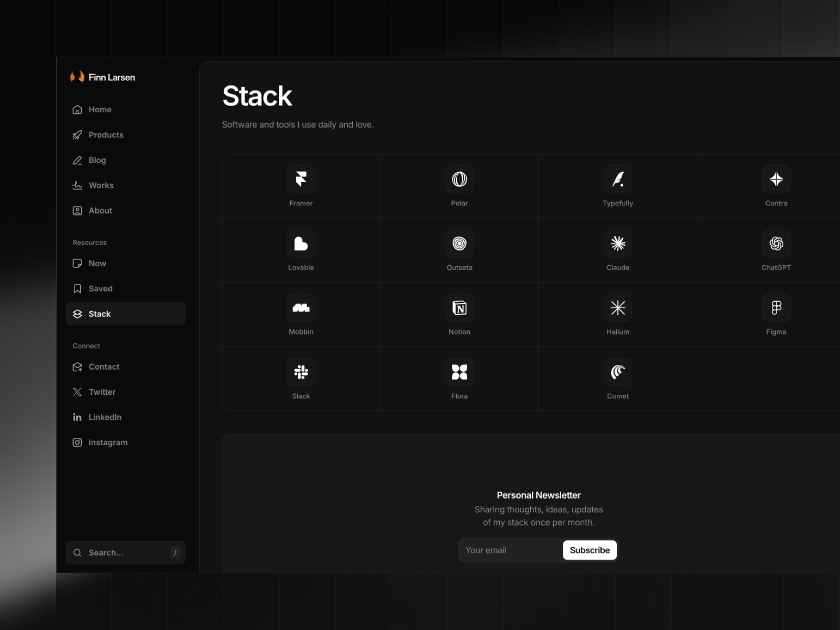This screenshot has height=630, width=840.
Task: Select the Slack logo icon
Action: (x=301, y=372)
